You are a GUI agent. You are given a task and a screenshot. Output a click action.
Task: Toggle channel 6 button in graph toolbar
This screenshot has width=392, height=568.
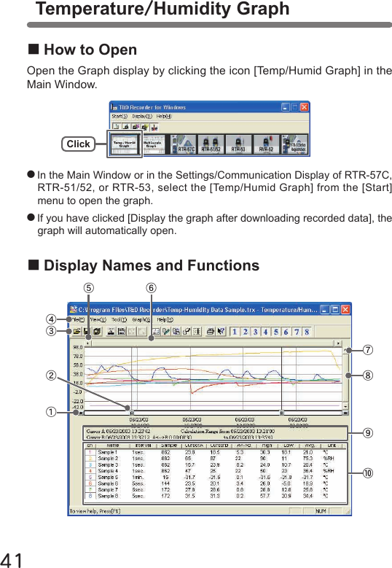click(286, 332)
